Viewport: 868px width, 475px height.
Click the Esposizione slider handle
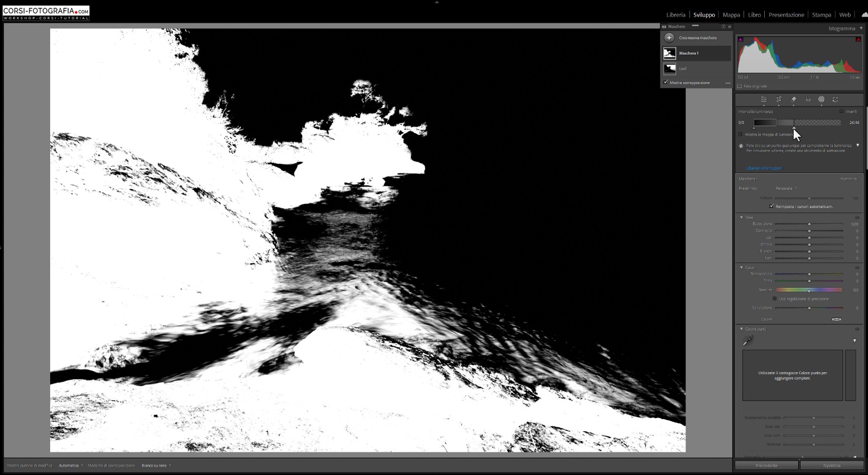tap(809, 224)
